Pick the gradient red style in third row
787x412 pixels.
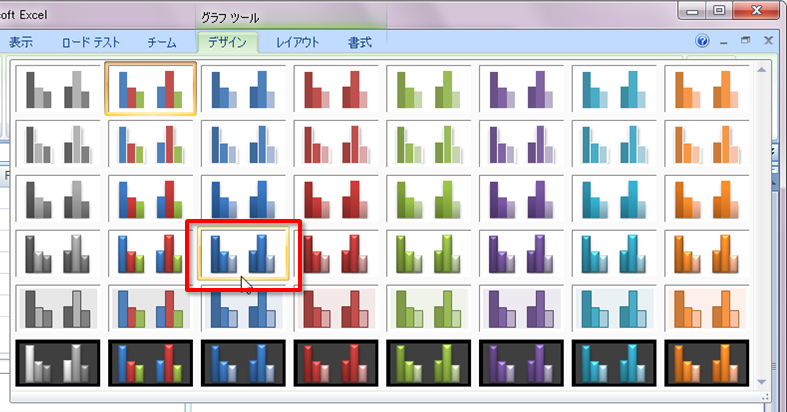pyautogui.click(x=336, y=199)
